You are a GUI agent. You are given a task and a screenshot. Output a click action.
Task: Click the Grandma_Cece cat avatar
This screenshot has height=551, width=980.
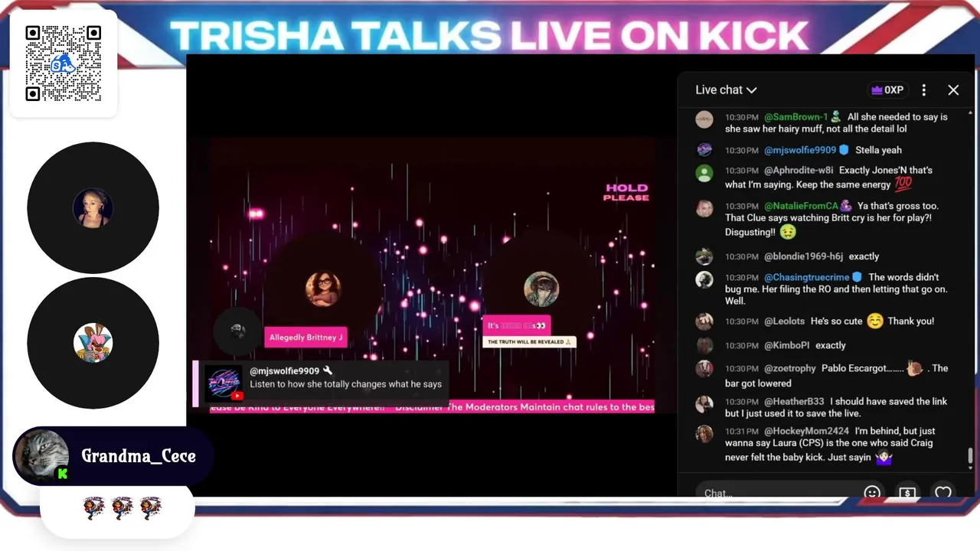42,456
